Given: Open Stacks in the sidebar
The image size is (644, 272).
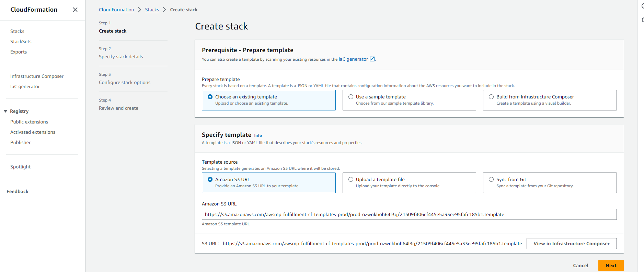Looking at the screenshot, I should [17, 31].
